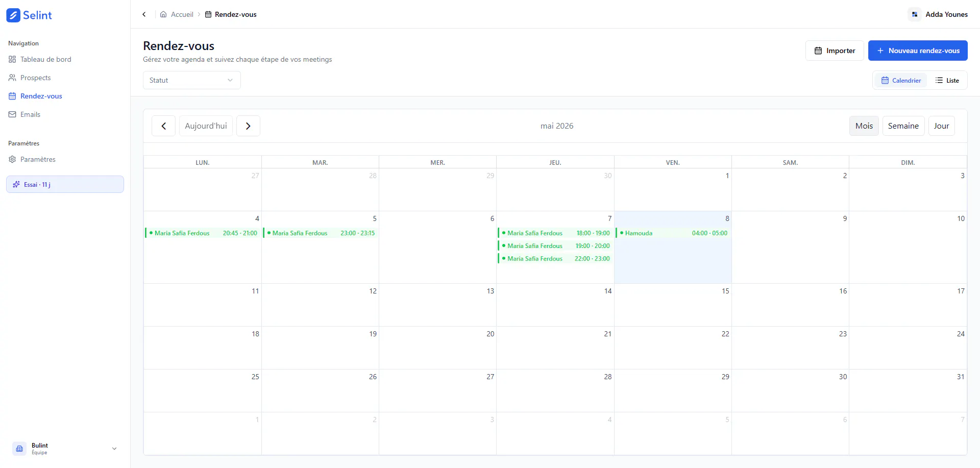The width and height of the screenshot is (980, 468).
Task: Open the Adda Younes account menu
Action: click(x=938, y=14)
